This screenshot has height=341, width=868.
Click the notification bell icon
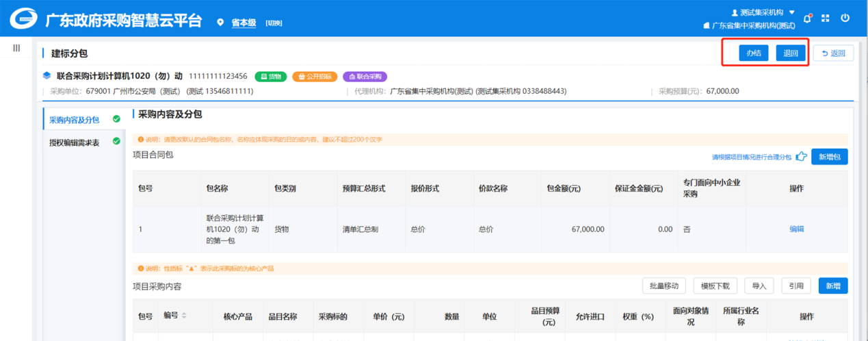click(x=807, y=18)
